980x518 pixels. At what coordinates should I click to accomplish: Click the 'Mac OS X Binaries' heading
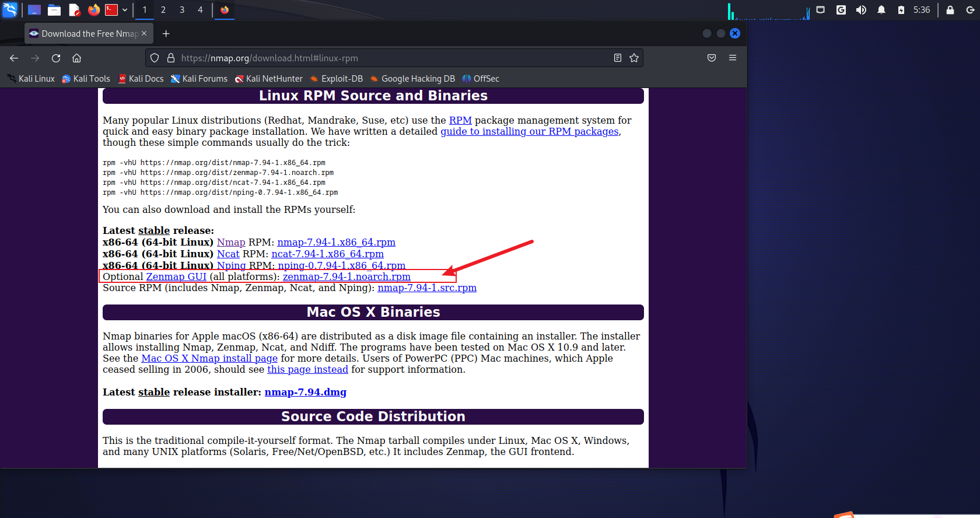[x=373, y=312]
